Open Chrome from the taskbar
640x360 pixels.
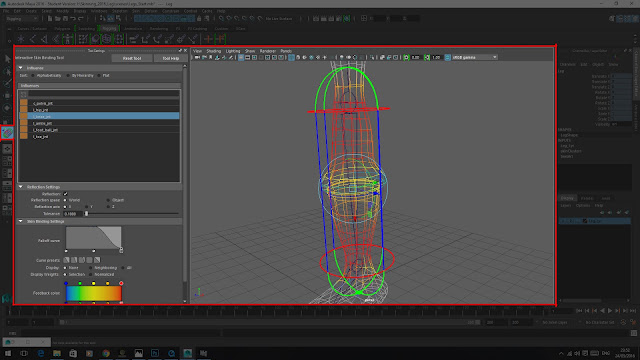(106, 353)
